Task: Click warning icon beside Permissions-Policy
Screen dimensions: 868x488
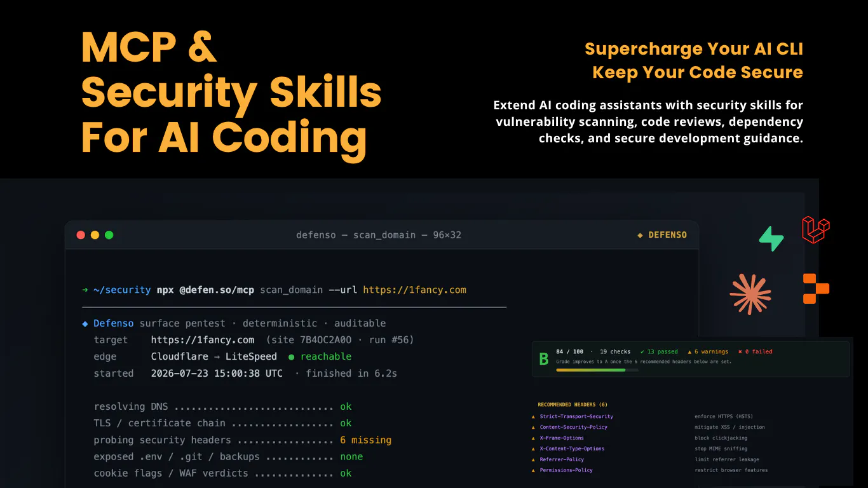Action: [x=533, y=471]
